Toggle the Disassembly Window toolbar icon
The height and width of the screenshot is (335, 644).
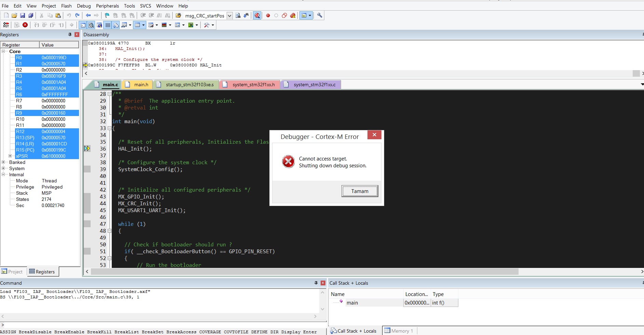(x=91, y=25)
